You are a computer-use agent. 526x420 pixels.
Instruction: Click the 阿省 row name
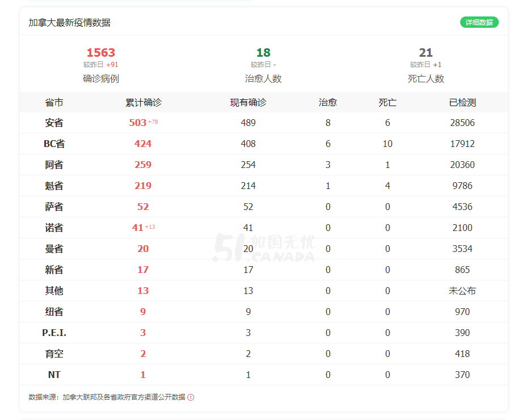pyautogui.click(x=54, y=165)
